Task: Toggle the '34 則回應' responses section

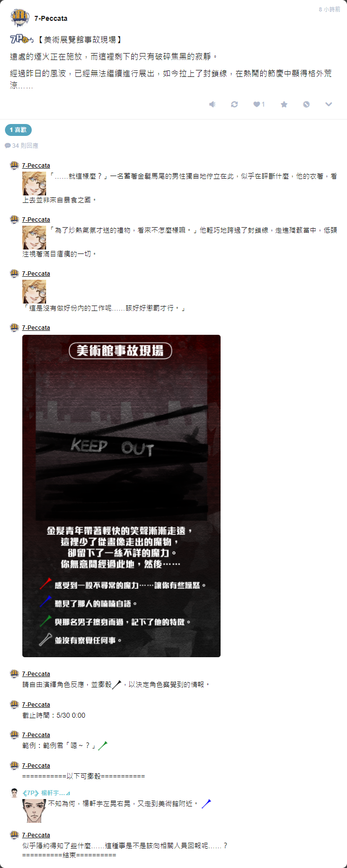Action: pyautogui.click(x=21, y=146)
